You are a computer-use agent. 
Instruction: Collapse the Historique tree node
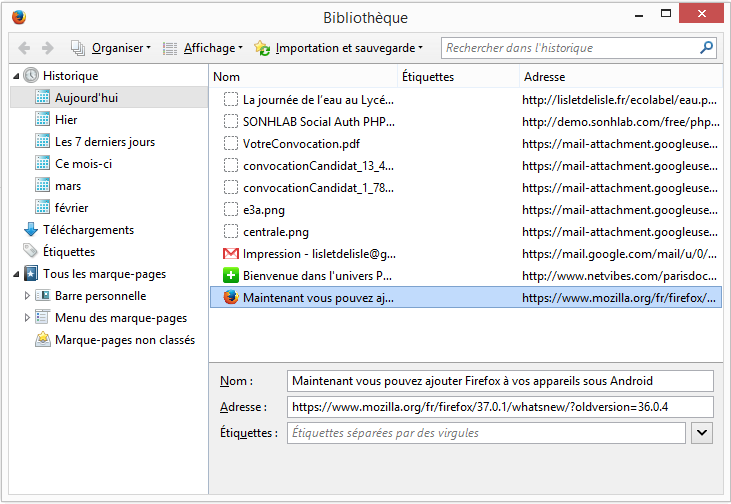tap(16, 76)
